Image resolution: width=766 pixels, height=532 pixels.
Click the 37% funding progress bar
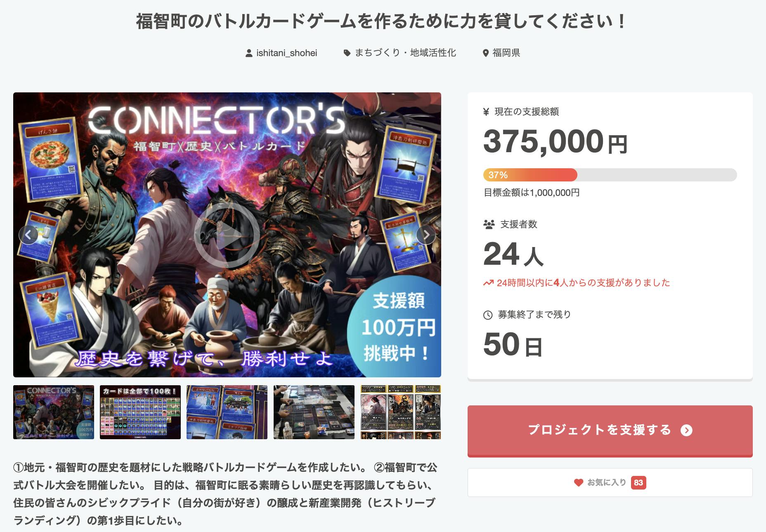click(x=610, y=175)
